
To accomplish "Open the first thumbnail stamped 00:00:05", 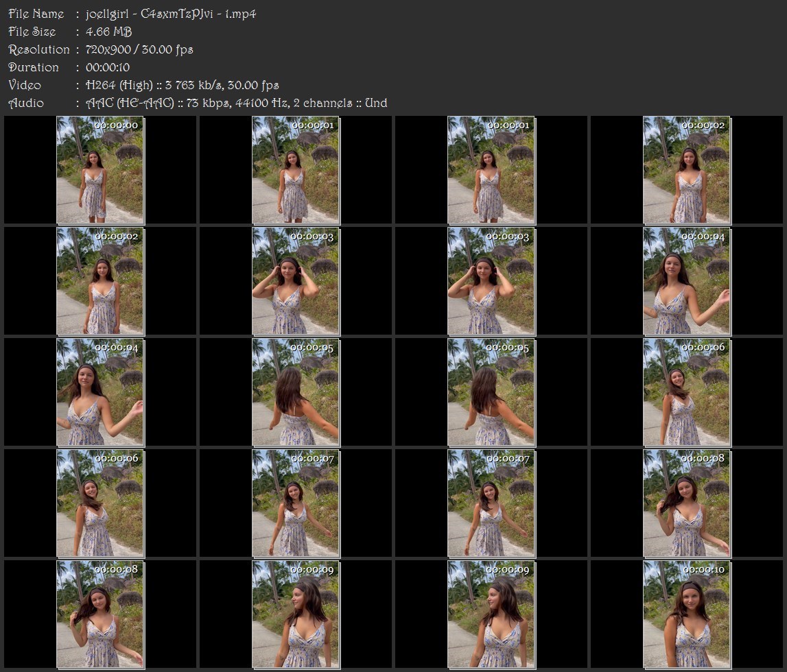I will [x=296, y=392].
